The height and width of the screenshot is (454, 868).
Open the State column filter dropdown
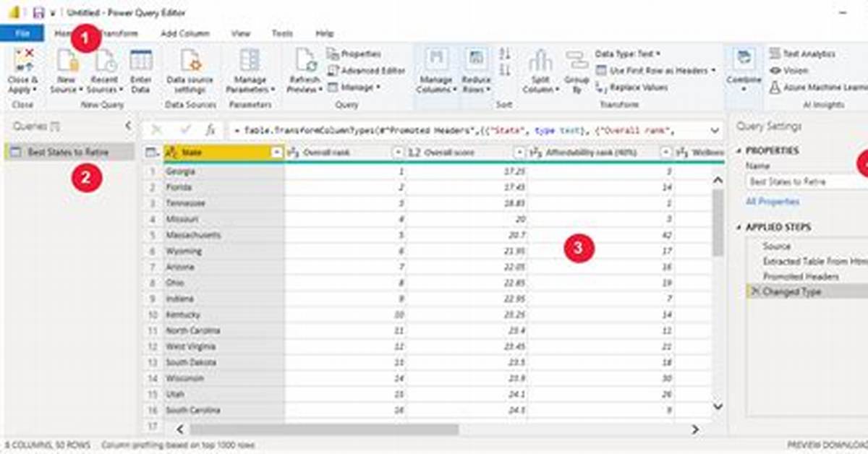coord(276,153)
